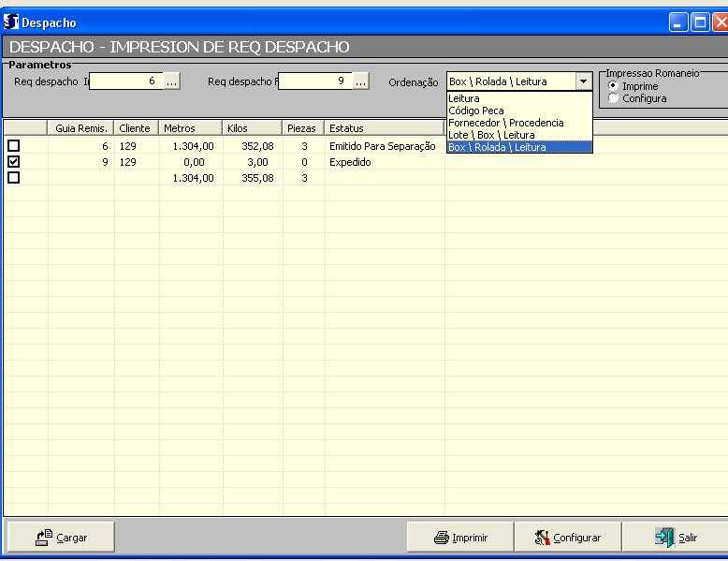The image size is (728, 561).
Task: Click the Estatus column header
Action: pos(384,127)
